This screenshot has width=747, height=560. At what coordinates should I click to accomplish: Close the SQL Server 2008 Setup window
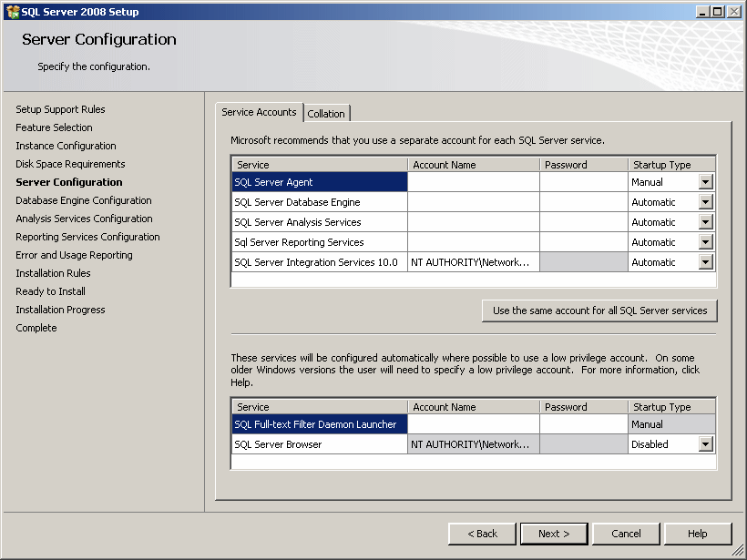734,12
